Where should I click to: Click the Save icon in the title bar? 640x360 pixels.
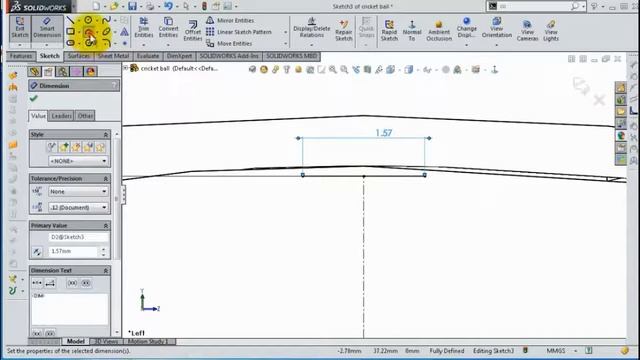[x=132, y=6]
